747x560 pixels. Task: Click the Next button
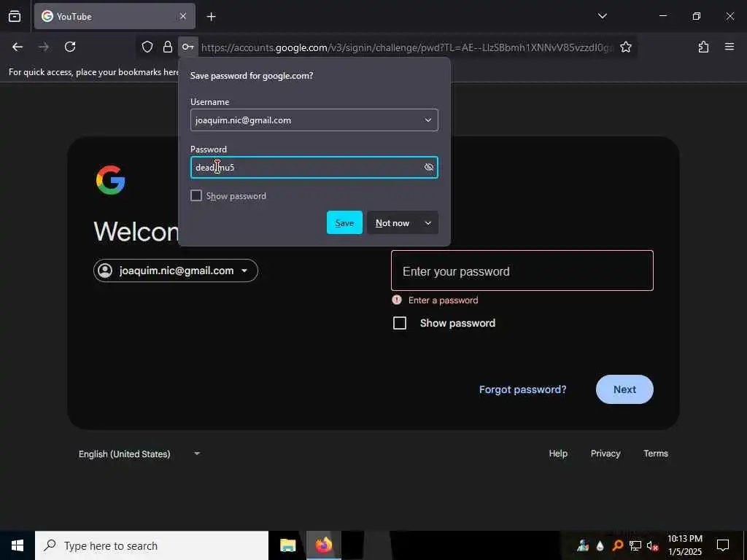click(x=624, y=389)
